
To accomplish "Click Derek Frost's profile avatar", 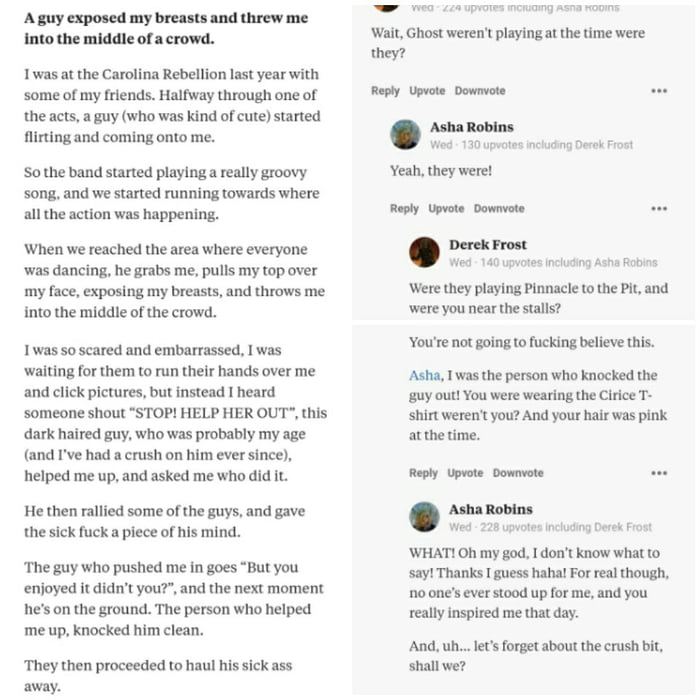I will [x=424, y=252].
